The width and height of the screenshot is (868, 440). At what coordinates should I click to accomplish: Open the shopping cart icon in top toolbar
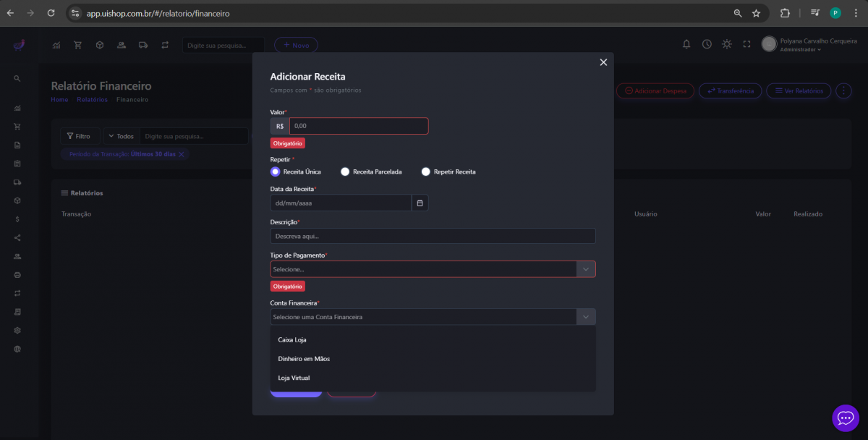(77, 45)
